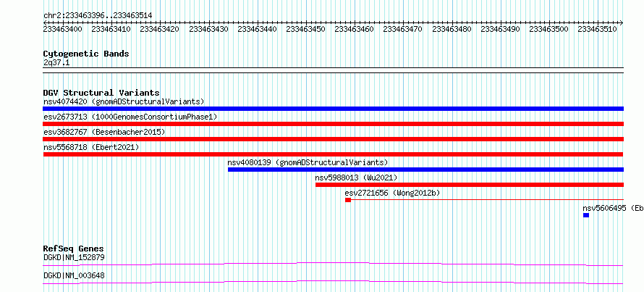
Task: Click the DGKD|NM_152879 gene label
Action: (x=74, y=258)
